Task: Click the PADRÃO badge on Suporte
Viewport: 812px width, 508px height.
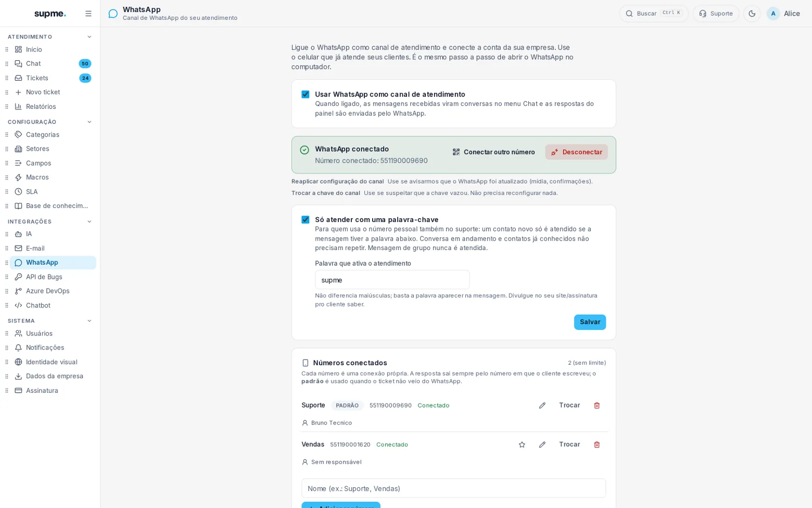Action: pyautogui.click(x=347, y=405)
